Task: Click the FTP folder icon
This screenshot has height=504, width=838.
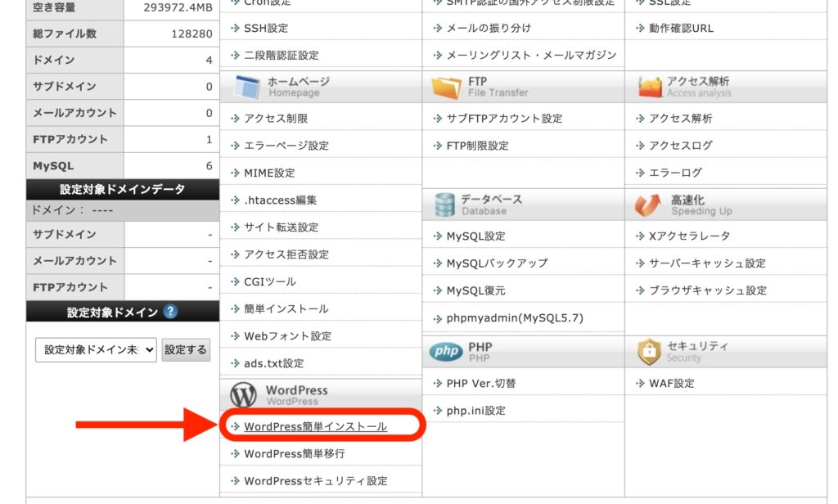Action: [x=446, y=87]
